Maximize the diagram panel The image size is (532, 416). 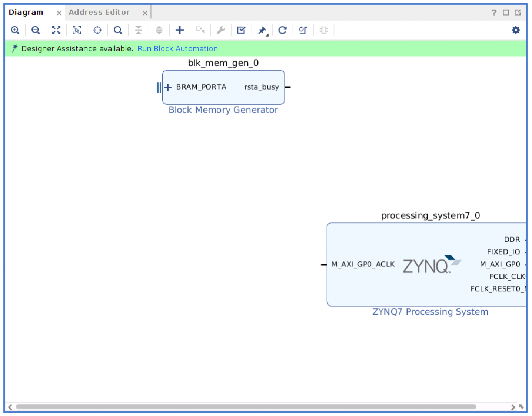pos(506,13)
